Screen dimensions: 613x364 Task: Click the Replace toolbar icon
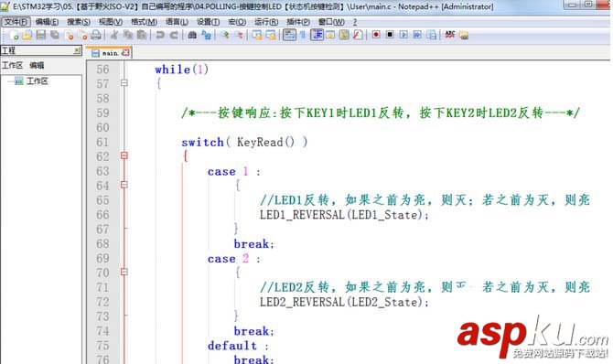click(206, 35)
